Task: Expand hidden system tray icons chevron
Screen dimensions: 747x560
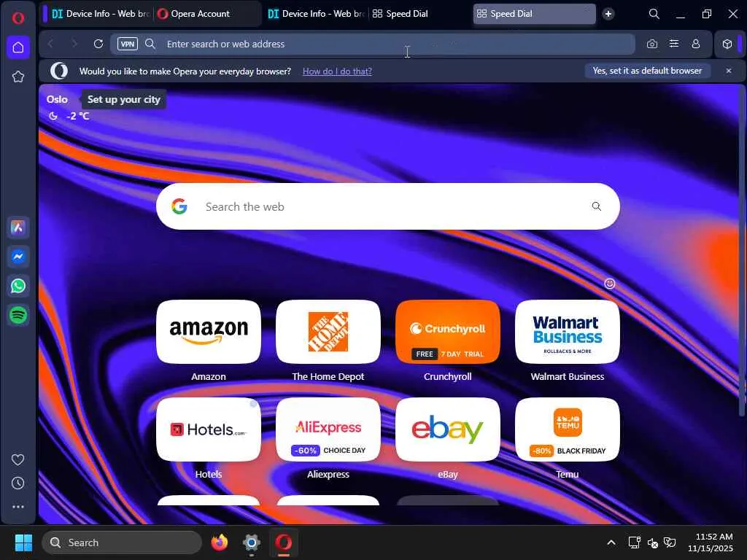Action: [611, 542]
